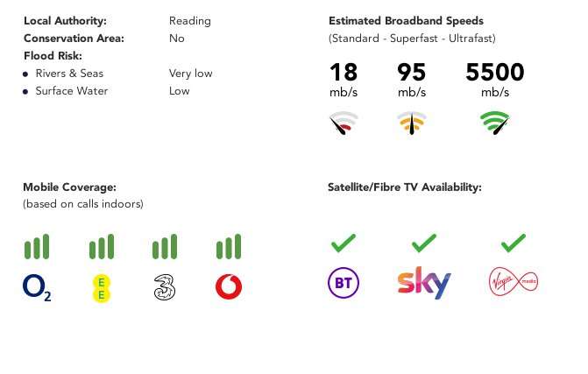Screen dimensions: 588x374
Task: Click the orange superfast speed gauge icon
Action: click(x=412, y=123)
